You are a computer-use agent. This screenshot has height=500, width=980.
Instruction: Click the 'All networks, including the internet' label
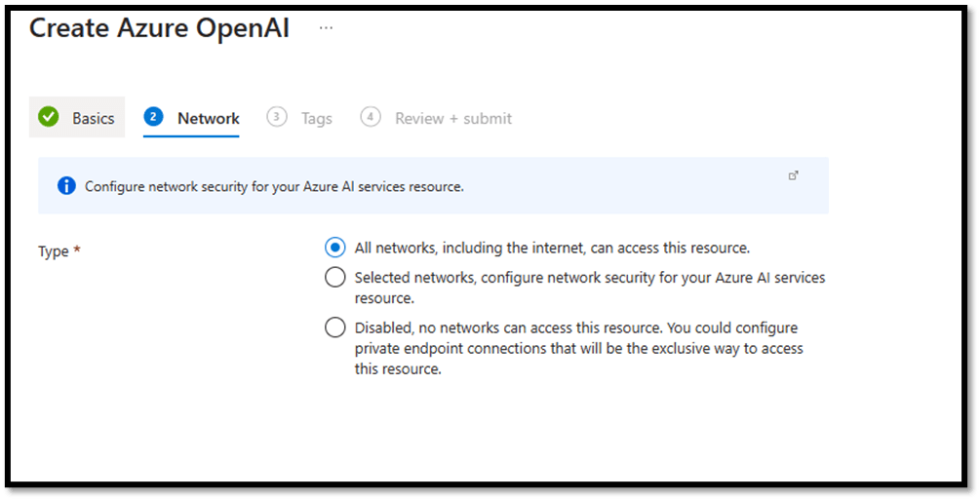click(x=552, y=248)
